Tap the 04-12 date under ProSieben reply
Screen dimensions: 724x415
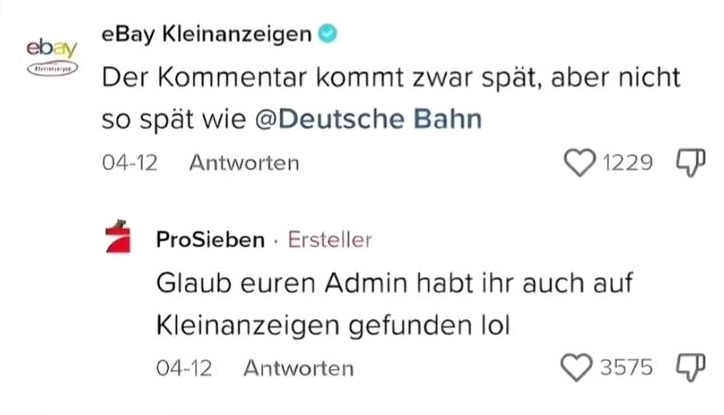(x=184, y=368)
